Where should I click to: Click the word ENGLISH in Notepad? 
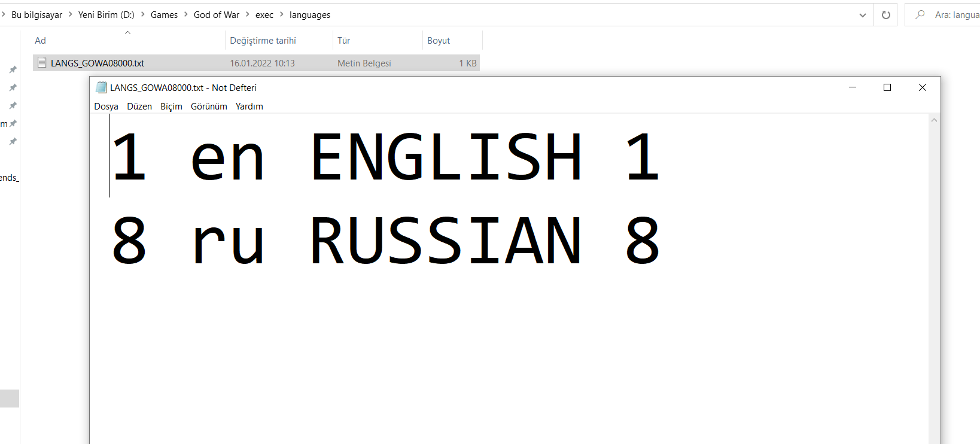tap(446, 157)
